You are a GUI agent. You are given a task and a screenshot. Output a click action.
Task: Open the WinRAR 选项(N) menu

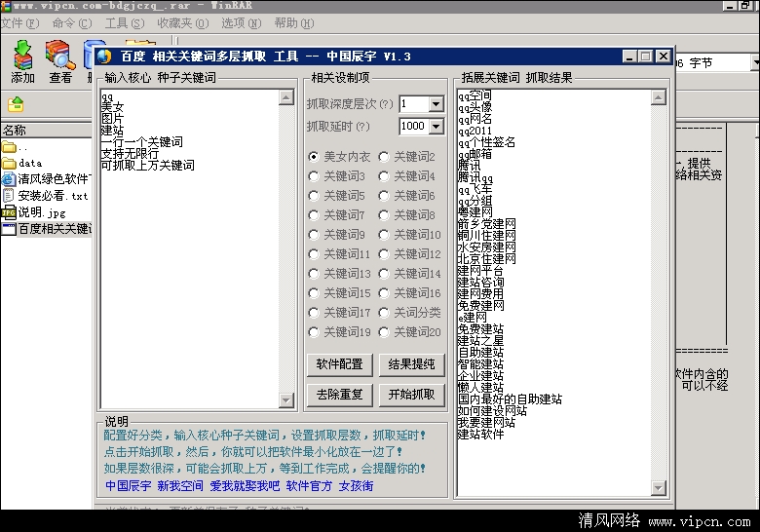[242, 23]
